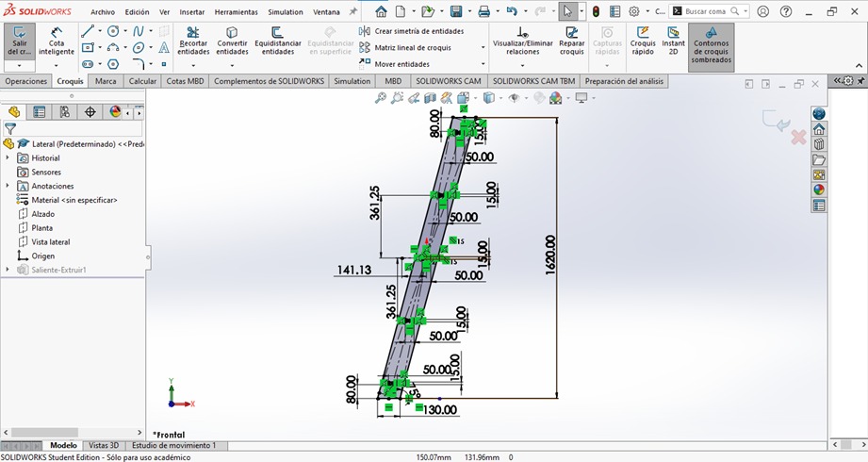Toggle the Instant 2D option
868x462 pixels.
coord(673,41)
